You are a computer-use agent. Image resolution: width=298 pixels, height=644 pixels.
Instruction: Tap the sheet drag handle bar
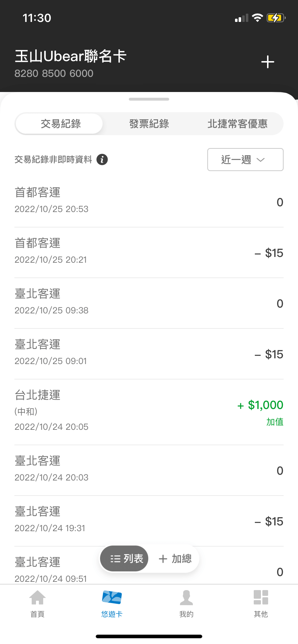pos(149,99)
